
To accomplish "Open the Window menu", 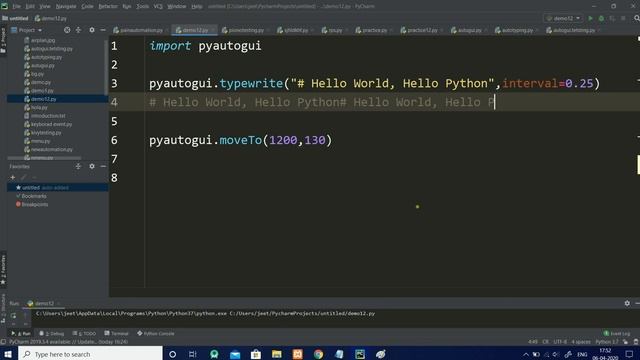I will point(177,7).
